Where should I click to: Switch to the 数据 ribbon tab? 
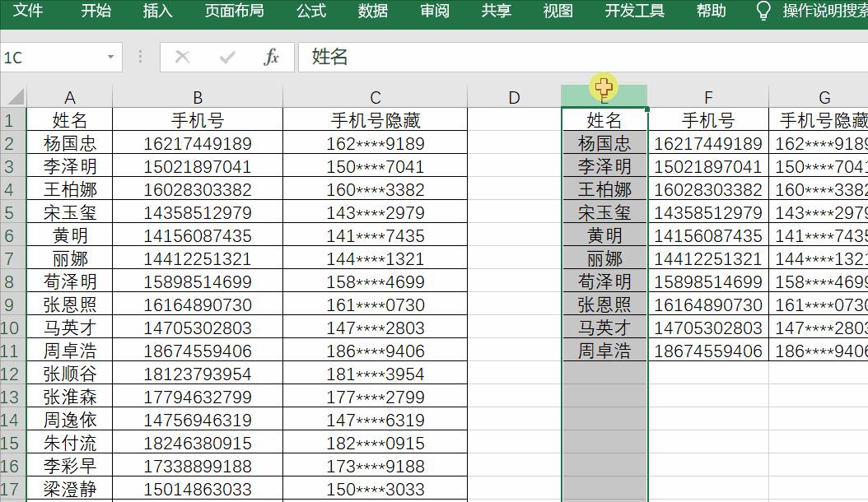point(372,12)
